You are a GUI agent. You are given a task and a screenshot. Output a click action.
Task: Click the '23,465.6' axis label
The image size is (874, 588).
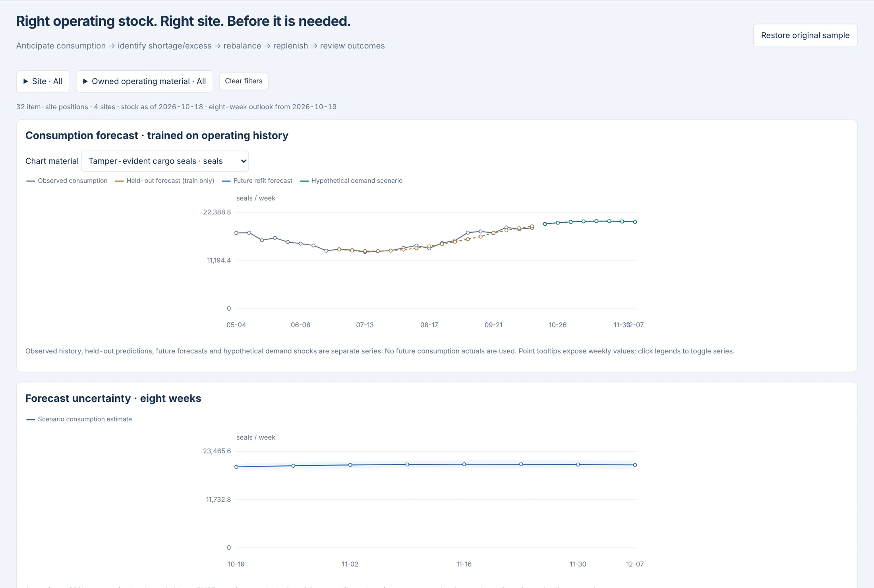coord(217,451)
